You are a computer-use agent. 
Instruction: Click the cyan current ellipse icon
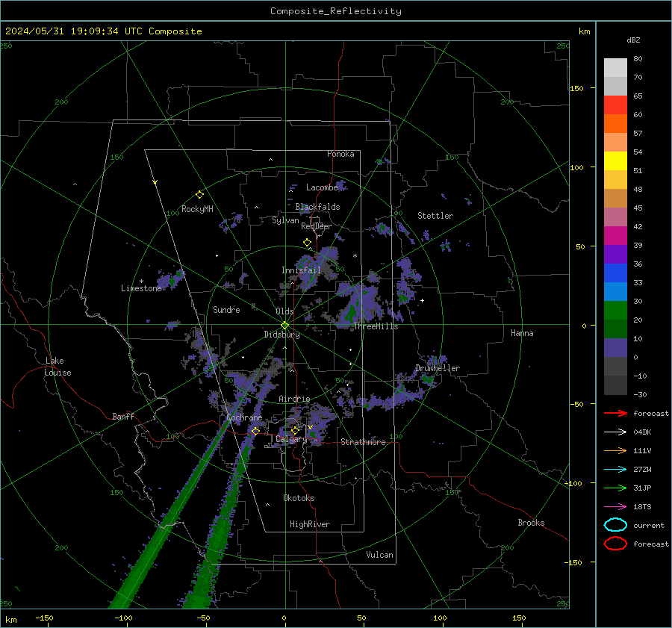coord(615,525)
